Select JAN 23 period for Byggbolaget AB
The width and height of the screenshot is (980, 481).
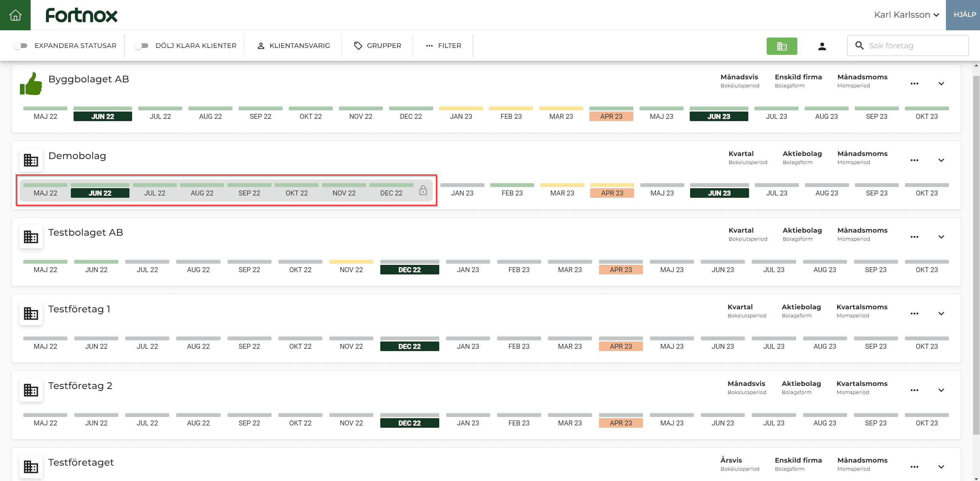461,116
